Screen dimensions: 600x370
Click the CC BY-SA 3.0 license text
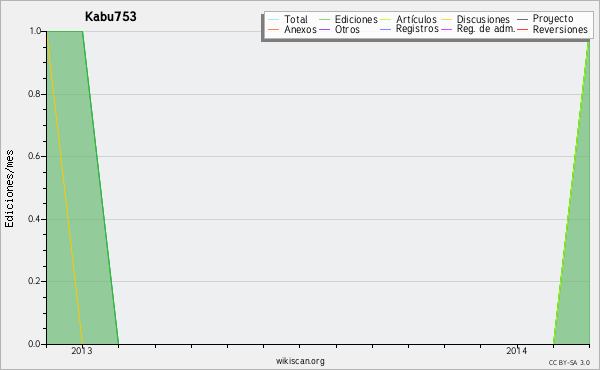(x=569, y=363)
